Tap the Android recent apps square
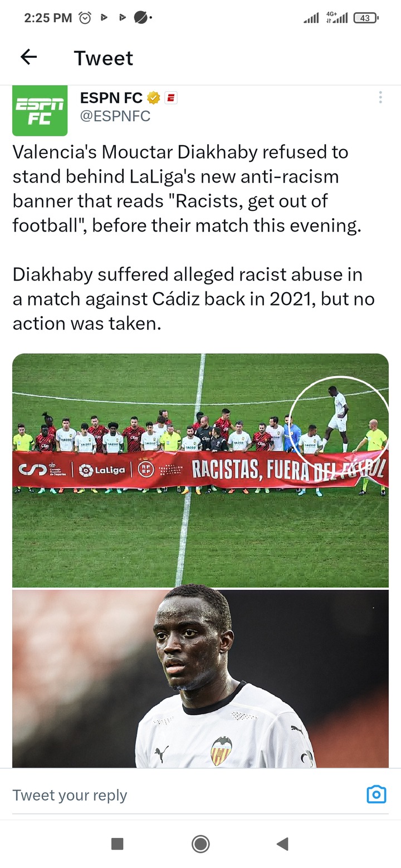Viewport: 401px width, 868px height. point(117,844)
